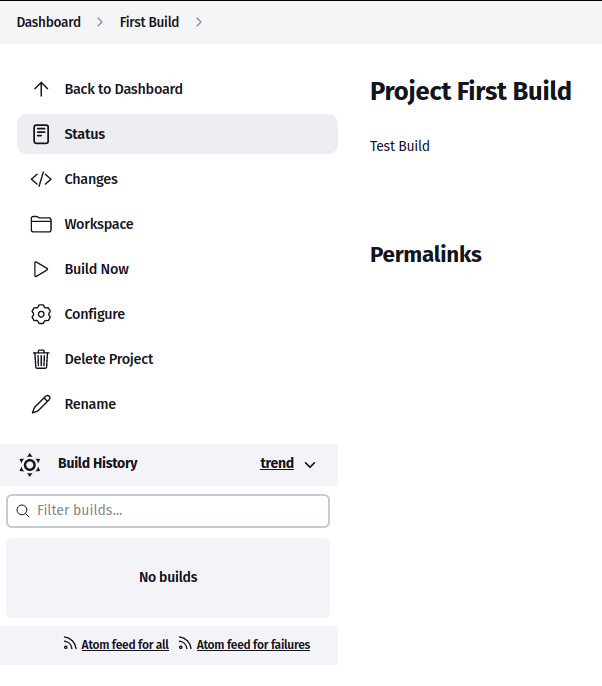The image size is (602, 686).
Task: Click the Build History sun icon
Action: click(x=30, y=464)
